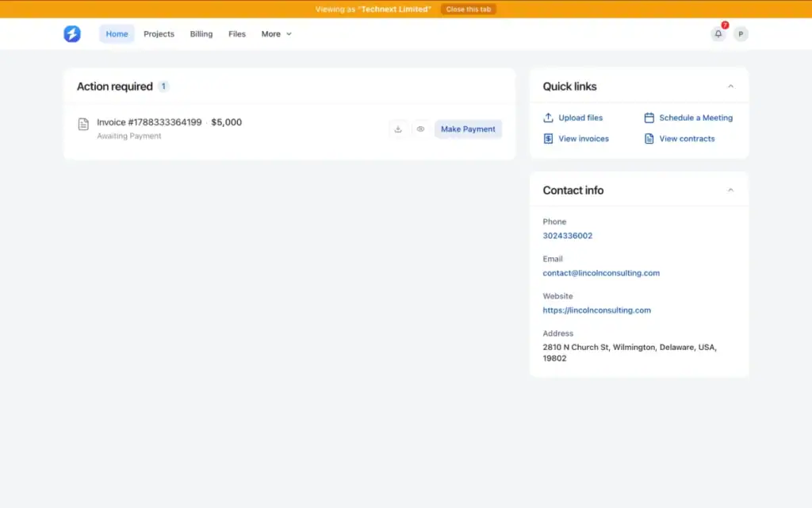Open the View contracts link
The height and width of the screenshot is (508, 812).
click(x=687, y=138)
